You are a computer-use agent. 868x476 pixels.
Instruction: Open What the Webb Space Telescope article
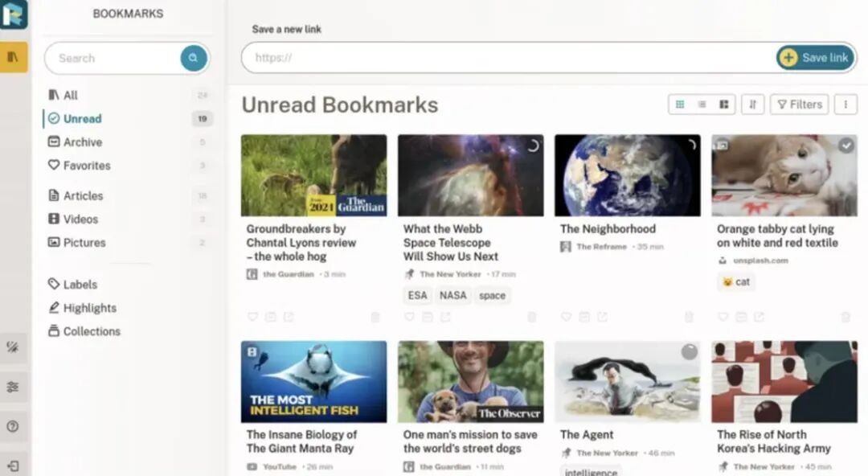tap(451, 243)
